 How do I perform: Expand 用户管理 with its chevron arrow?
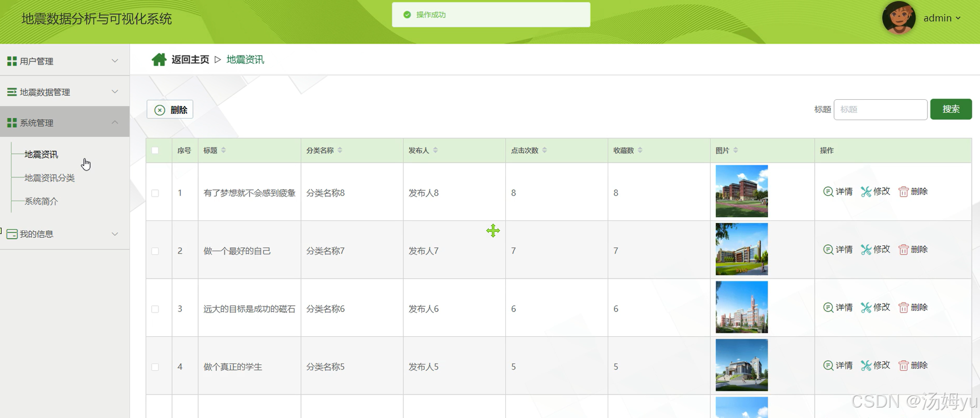pos(115,61)
